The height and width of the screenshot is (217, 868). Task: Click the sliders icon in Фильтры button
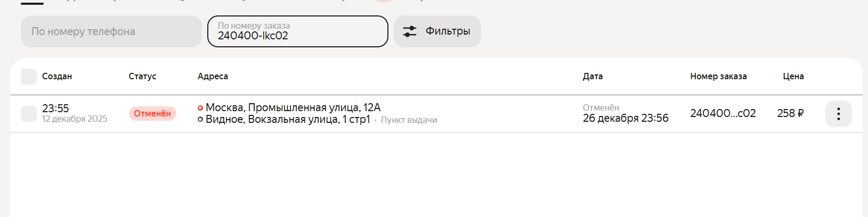tap(409, 31)
